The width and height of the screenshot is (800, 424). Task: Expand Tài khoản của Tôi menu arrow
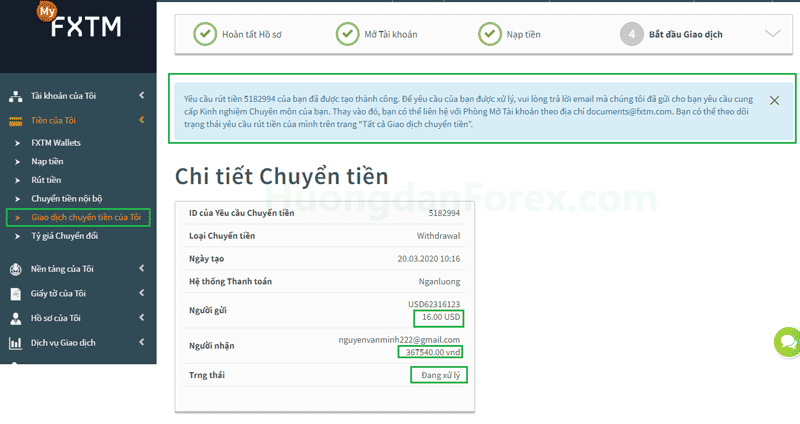coord(142,95)
